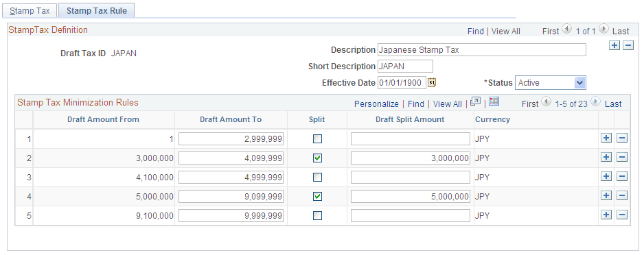Click View All in StampTax Definition header

(506, 31)
